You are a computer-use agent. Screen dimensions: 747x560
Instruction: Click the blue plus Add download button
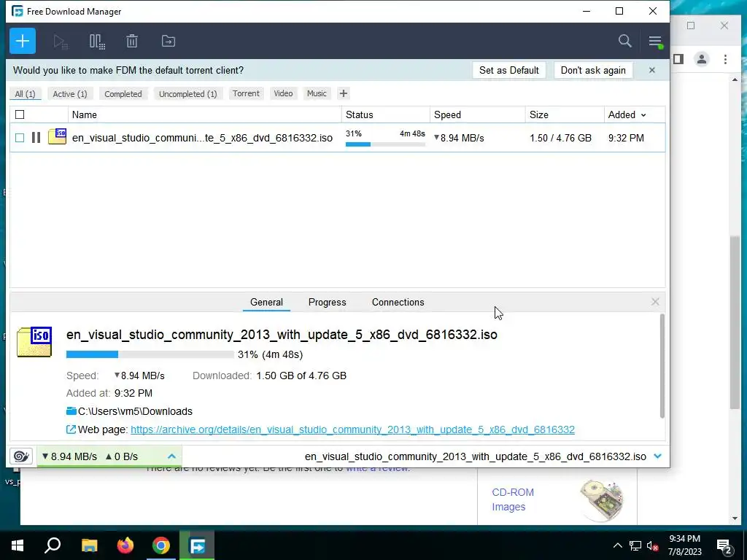pyautogui.click(x=23, y=41)
